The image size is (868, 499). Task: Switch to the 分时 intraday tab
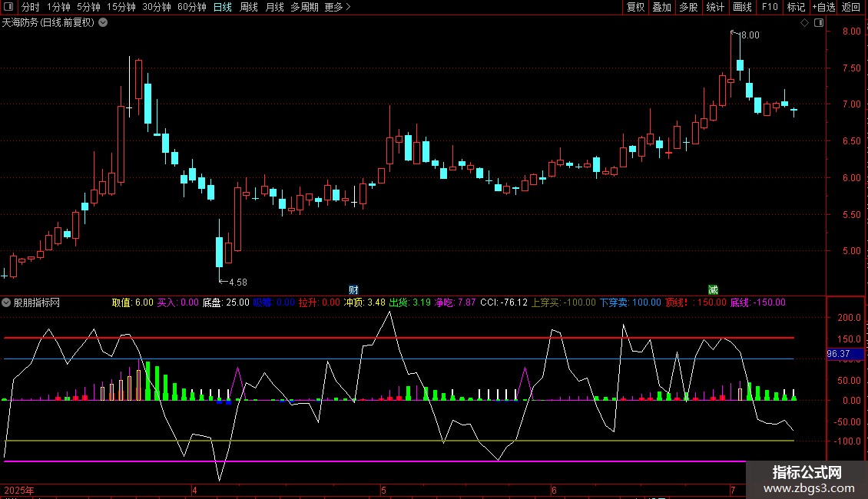[x=31, y=7]
